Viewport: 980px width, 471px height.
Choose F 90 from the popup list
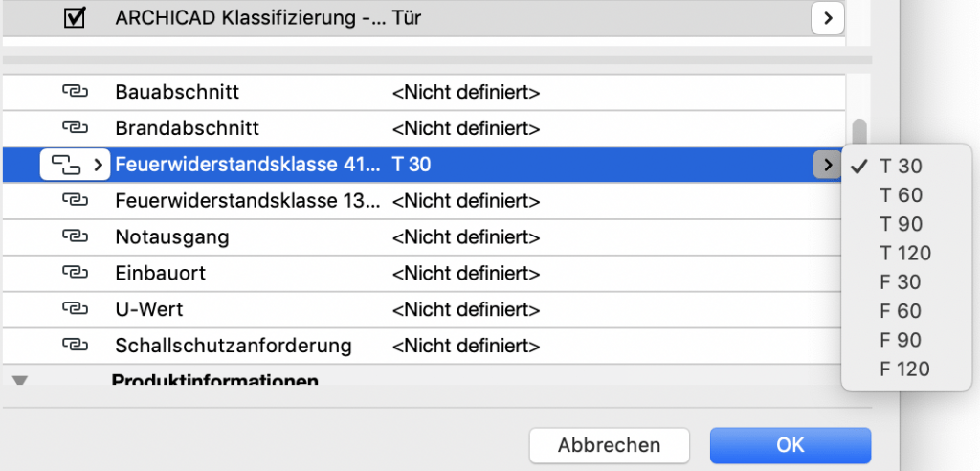pyautogui.click(x=901, y=340)
